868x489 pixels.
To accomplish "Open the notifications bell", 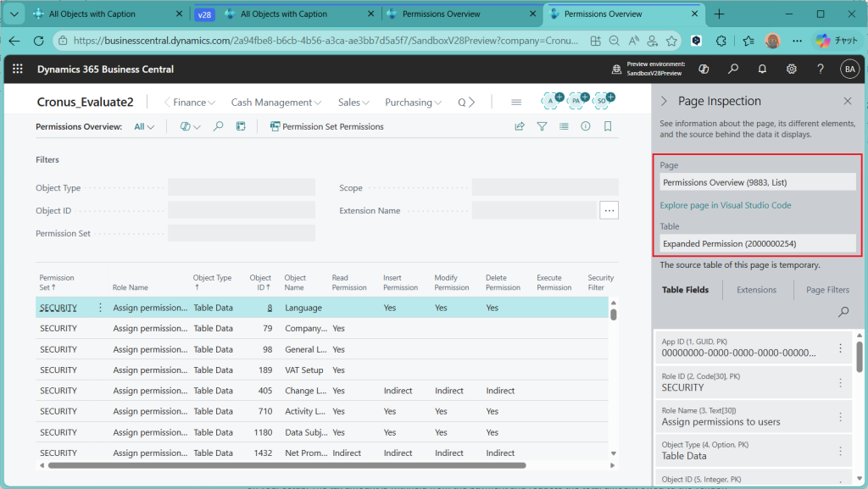I will point(762,69).
